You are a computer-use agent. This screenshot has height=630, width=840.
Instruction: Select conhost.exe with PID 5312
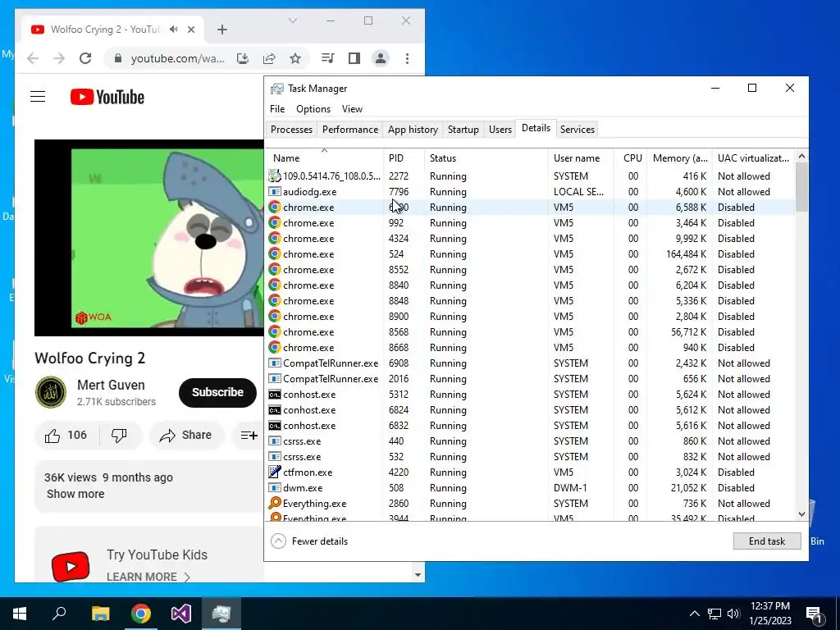click(x=530, y=395)
